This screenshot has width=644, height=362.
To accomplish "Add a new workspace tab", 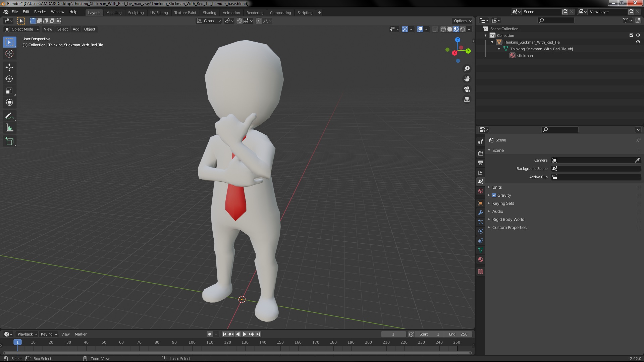I will [319, 13].
